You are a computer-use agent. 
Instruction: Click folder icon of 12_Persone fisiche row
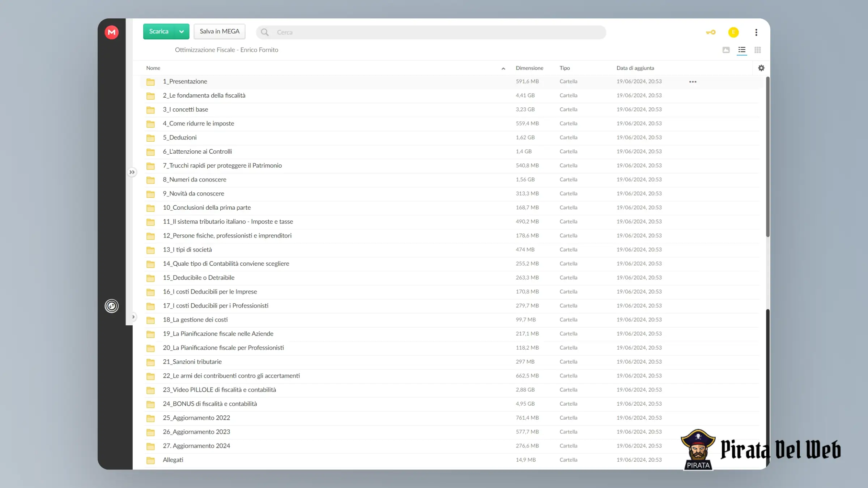pos(150,236)
